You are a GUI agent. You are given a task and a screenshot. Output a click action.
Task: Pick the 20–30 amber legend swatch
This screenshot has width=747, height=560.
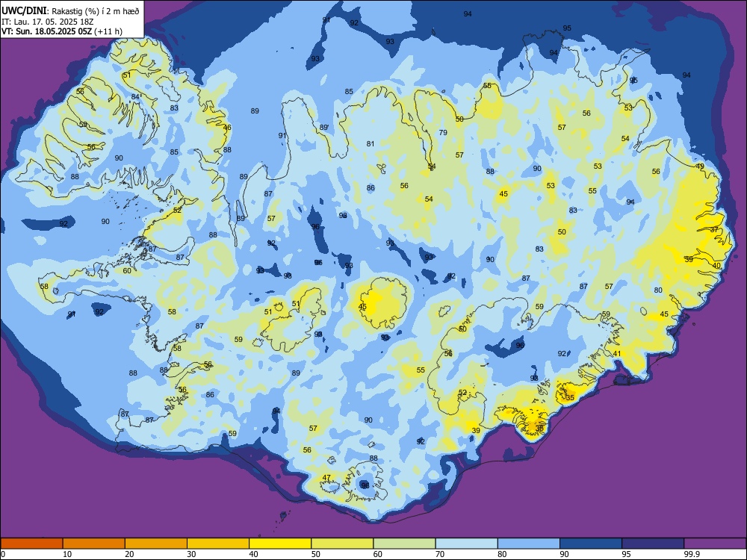(156, 544)
